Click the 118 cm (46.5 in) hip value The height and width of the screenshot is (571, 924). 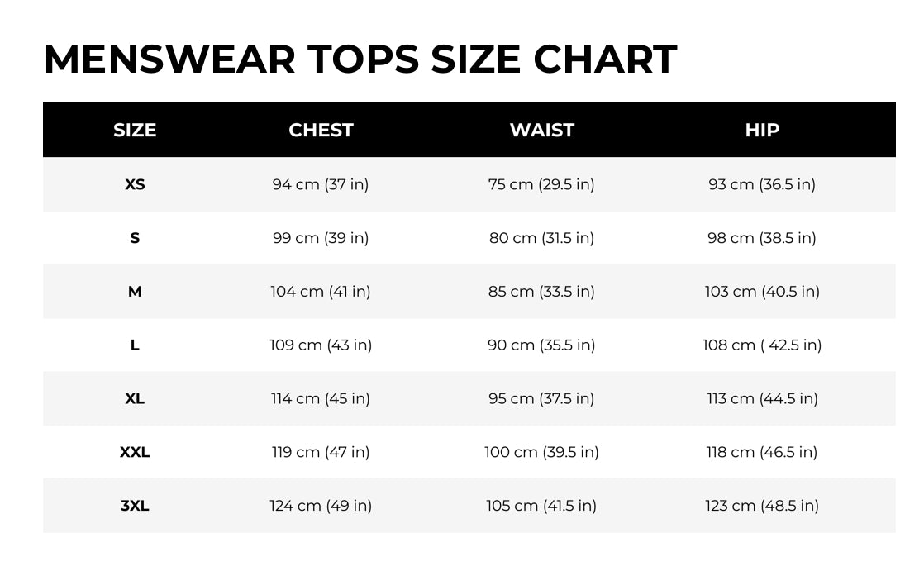pyautogui.click(x=762, y=452)
